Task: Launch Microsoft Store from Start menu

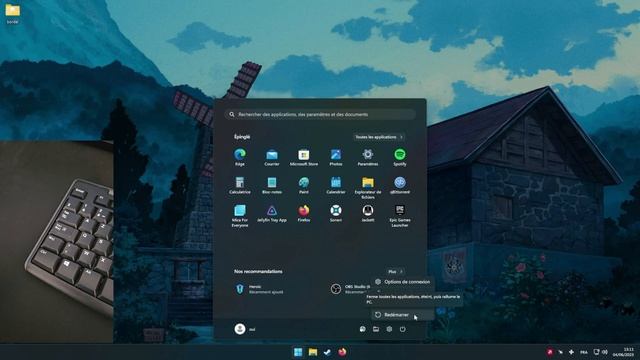Action: tap(304, 157)
